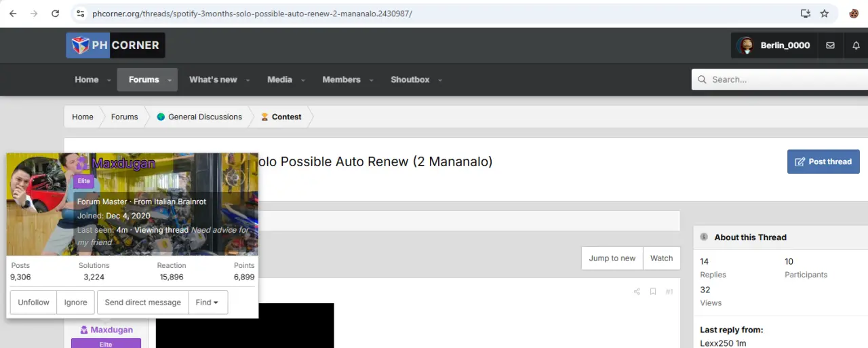Reload the page with refresh icon

click(x=56, y=14)
